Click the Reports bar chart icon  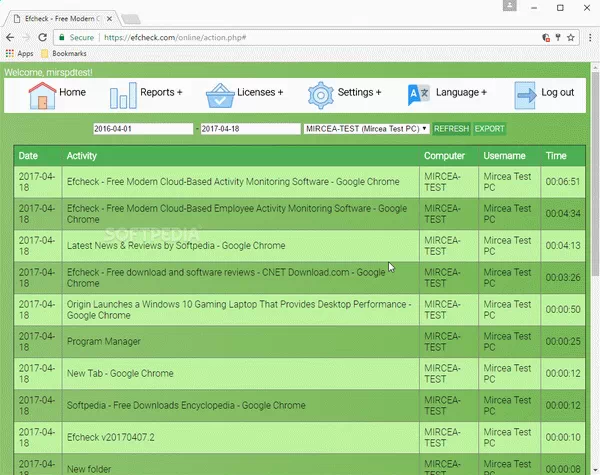point(123,95)
